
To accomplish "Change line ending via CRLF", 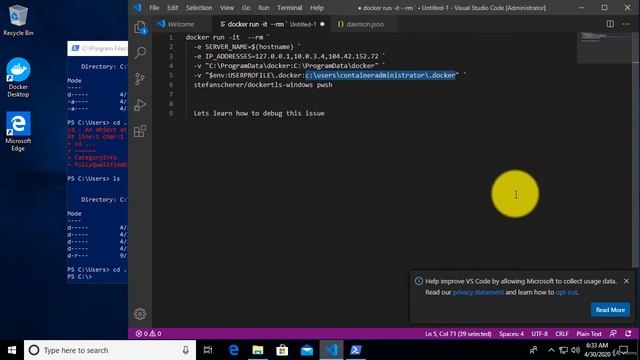I will [x=562, y=333].
